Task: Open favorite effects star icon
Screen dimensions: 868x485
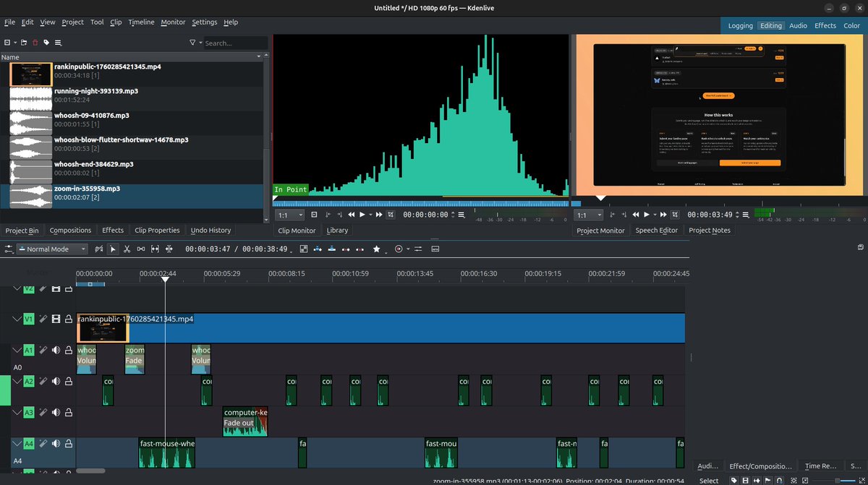Action: (x=376, y=249)
